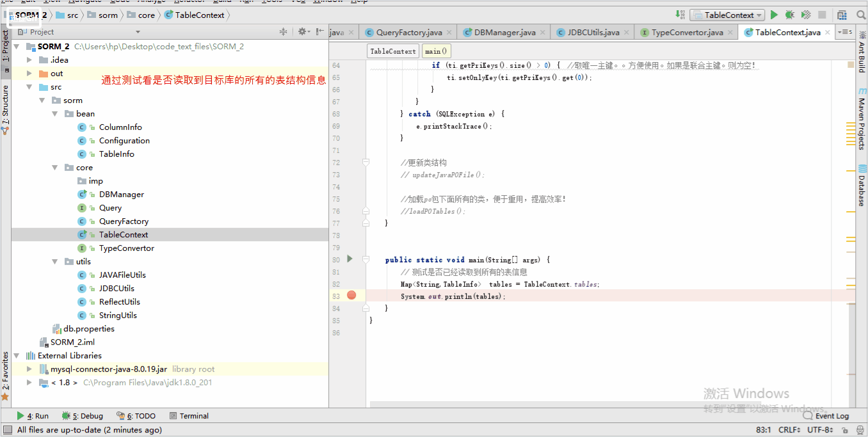The height and width of the screenshot is (437, 868).
Task: Close the JDBCUtils.java editor tab
Action: click(627, 33)
